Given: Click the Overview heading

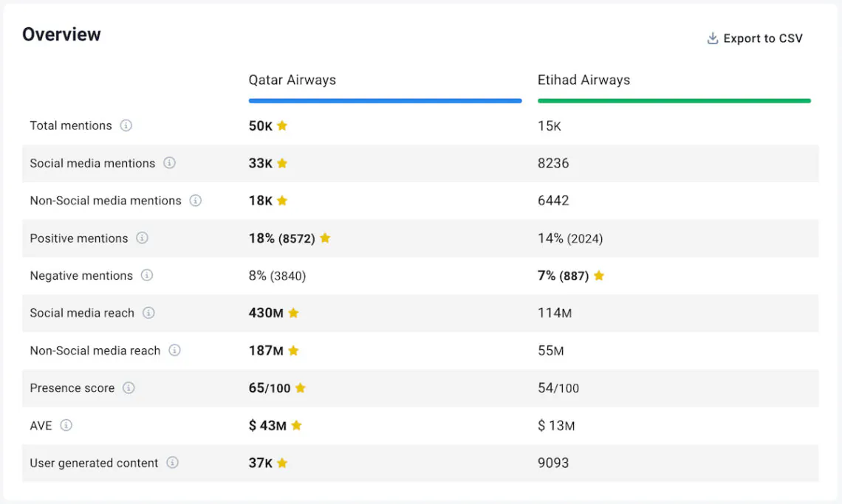Looking at the screenshot, I should [x=61, y=35].
